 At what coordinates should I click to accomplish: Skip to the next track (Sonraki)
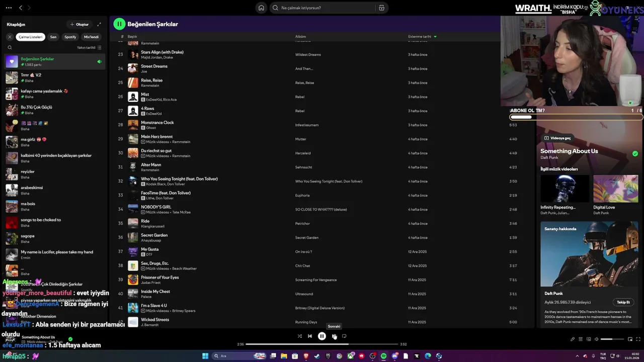click(x=334, y=336)
